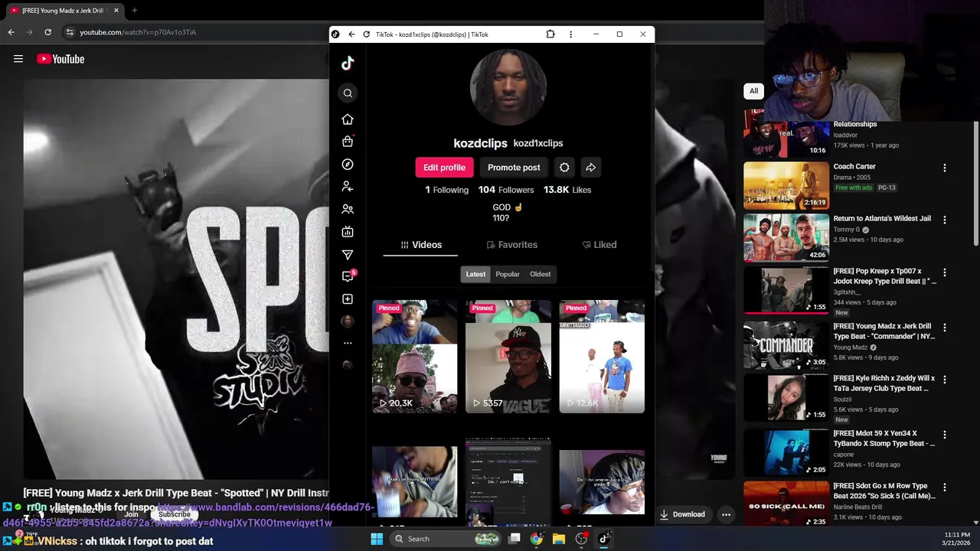Open File Explorer from the taskbar
Image resolution: width=980 pixels, height=551 pixels.
click(x=559, y=539)
